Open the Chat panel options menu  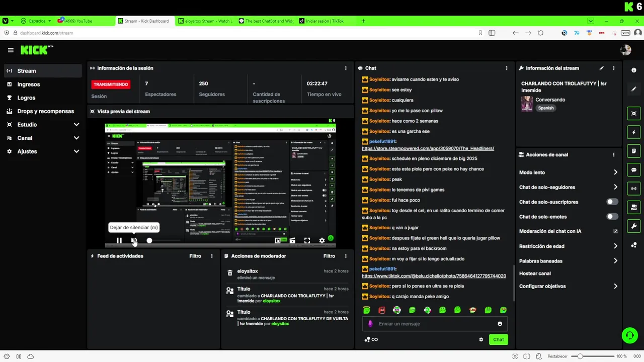507,68
